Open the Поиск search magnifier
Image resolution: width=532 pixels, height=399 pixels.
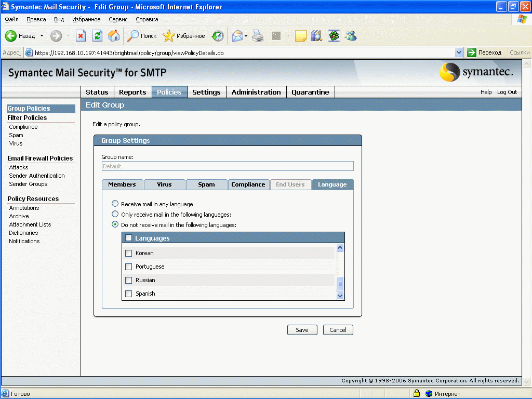click(x=132, y=36)
